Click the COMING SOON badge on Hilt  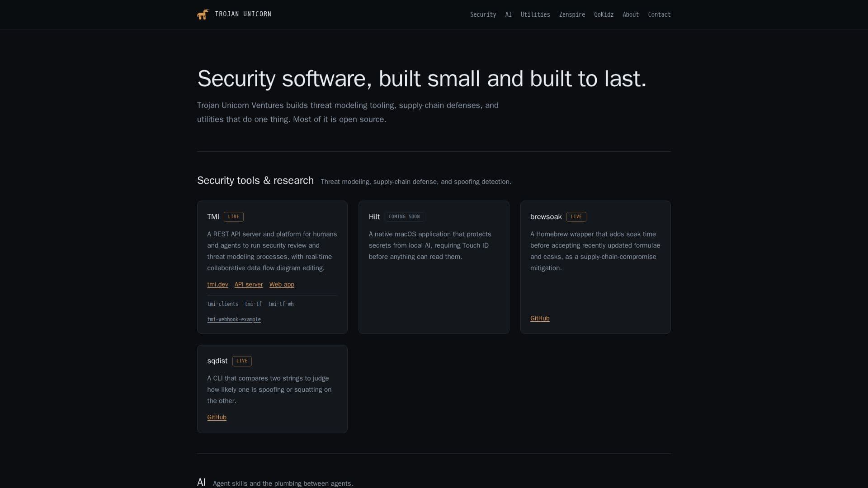pyautogui.click(x=404, y=217)
